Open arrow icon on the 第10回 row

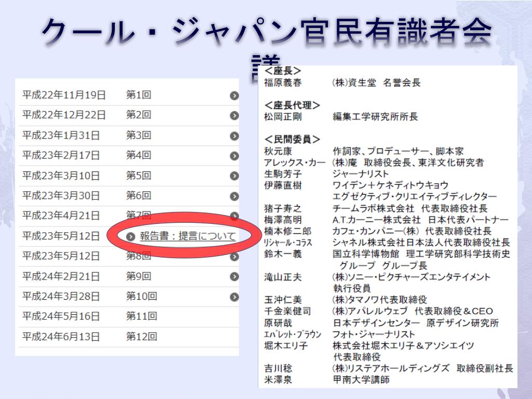pos(234,297)
